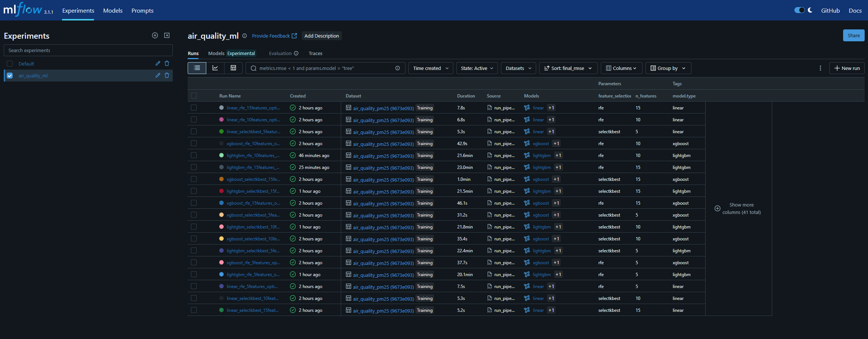Open logged model icon in linear_rfe_15features row
This screenshot has height=339, width=868.
tap(527, 108)
